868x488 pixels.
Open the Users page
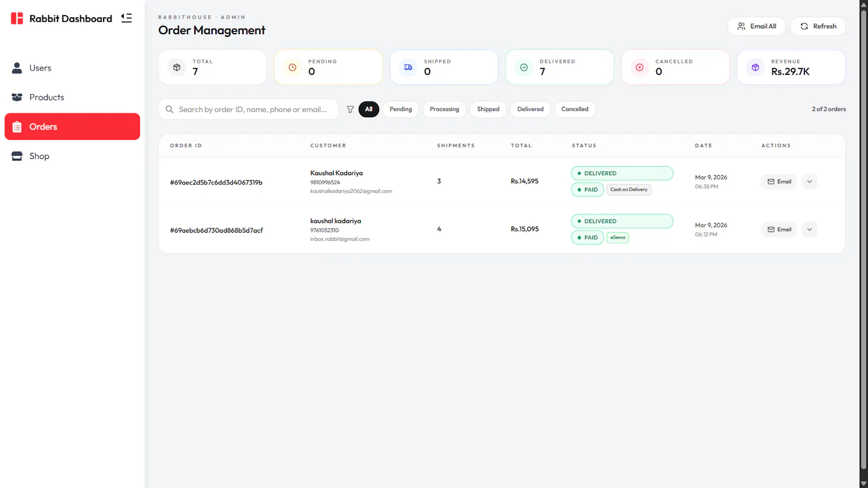click(x=72, y=68)
